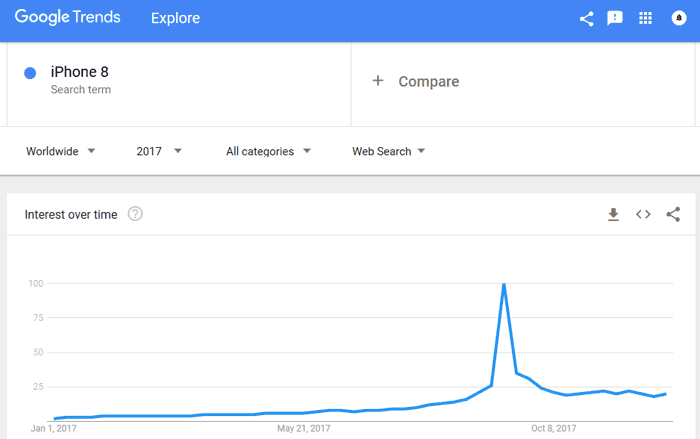Edit the iPhone 8 search term
This screenshot has width=700, height=439.
(79, 72)
